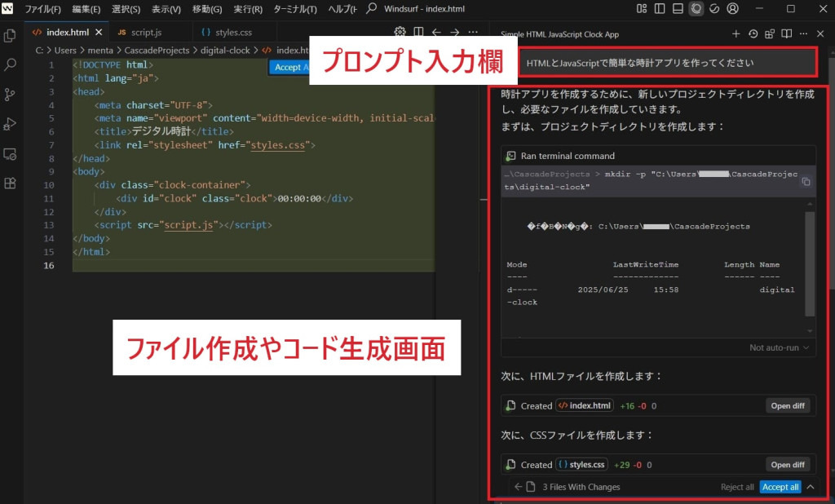Click the Windsurf status icon in title bar
This screenshot has height=504, width=835.
714,8
